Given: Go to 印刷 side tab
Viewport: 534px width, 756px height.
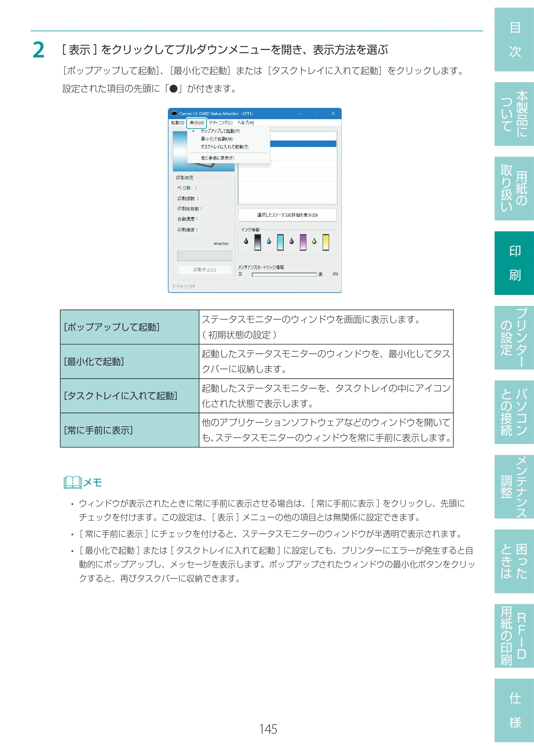Looking at the screenshot, I should (x=514, y=263).
